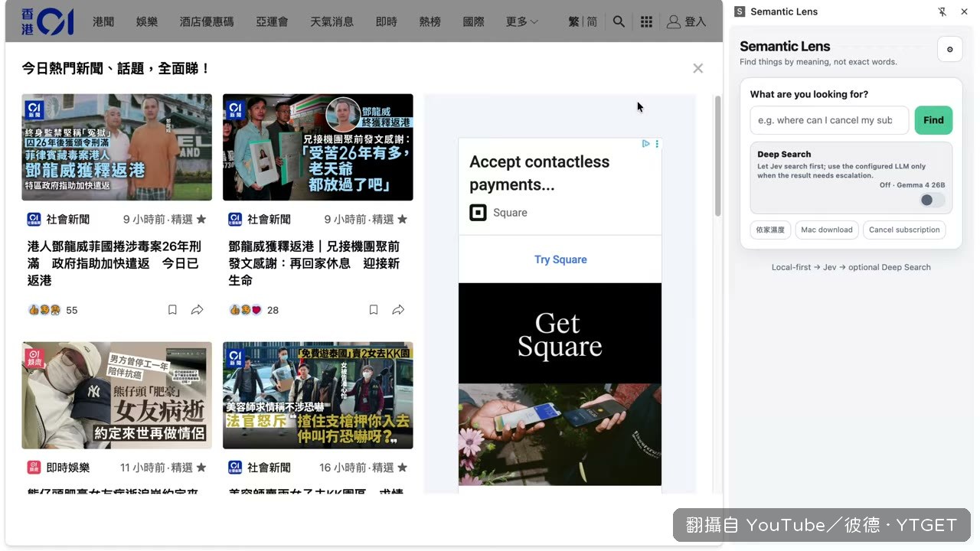Screen dimensions: 980x551
Task: Click the AdChoices triangle icon
Action: point(646,144)
